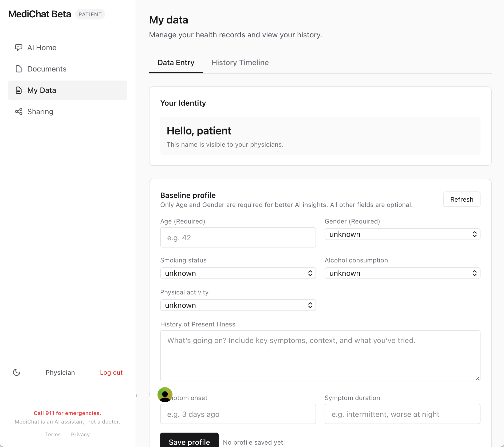
Task: Open the Alcohol consumption dropdown
Action: tap(402, 273)
